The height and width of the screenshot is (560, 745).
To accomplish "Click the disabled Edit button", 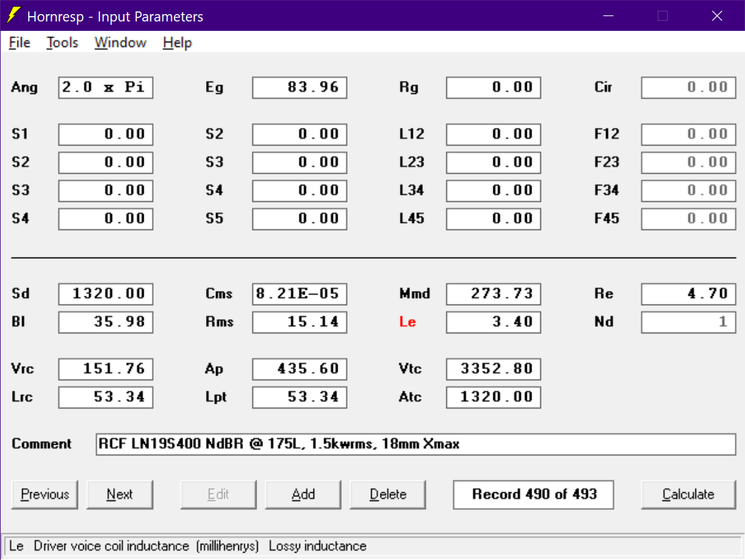I will (219, 494).
